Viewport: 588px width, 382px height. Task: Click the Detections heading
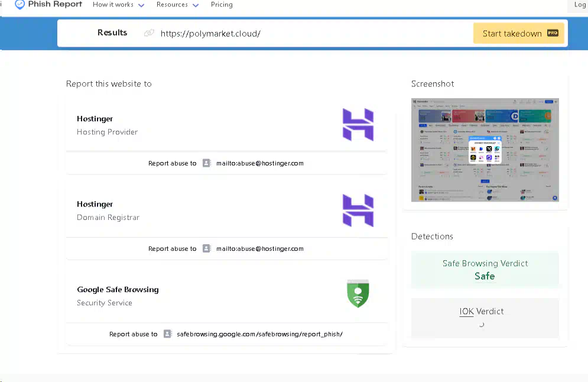click(432, 237)
